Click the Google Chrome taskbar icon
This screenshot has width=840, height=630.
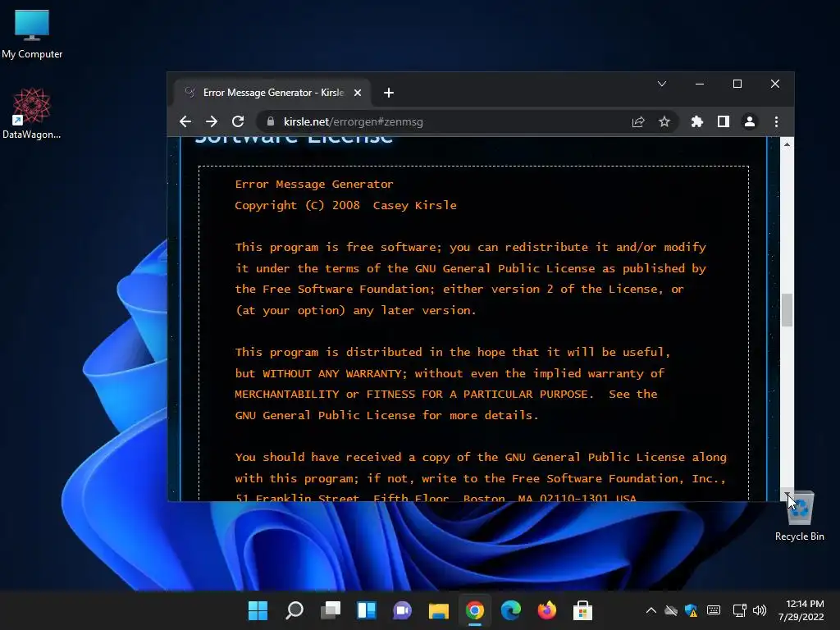pyautogui.click(x=475, y=610)
